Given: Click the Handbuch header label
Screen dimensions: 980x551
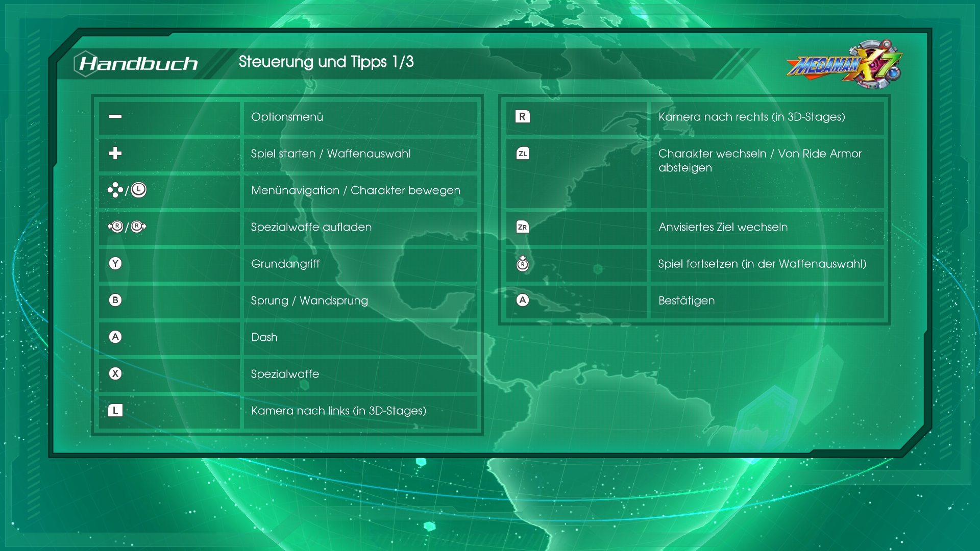Looking at the screenshot, I should click(138, 63).
